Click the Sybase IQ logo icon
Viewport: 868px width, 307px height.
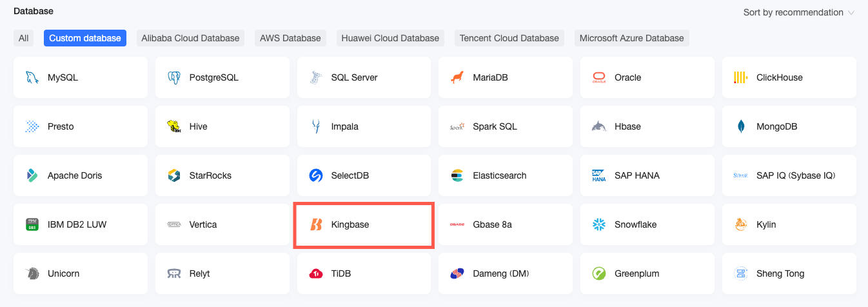[x=741, y=175]
